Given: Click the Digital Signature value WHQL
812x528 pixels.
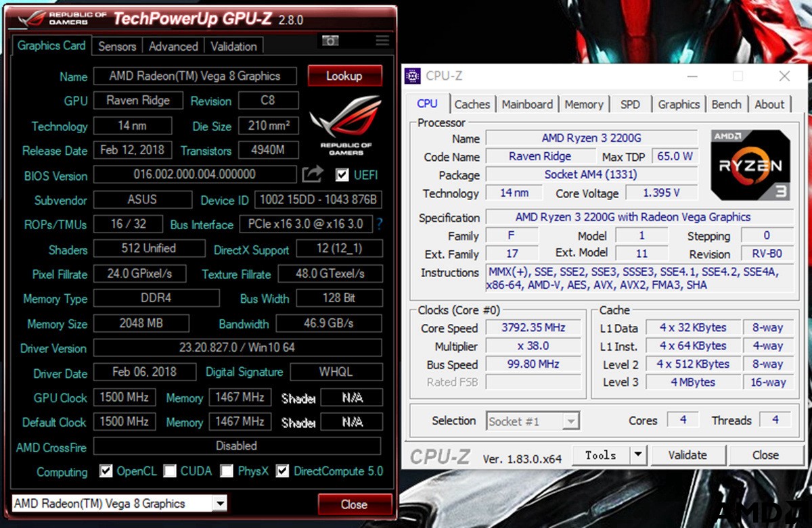Looking at the screenshot, I should coord(336,372).
